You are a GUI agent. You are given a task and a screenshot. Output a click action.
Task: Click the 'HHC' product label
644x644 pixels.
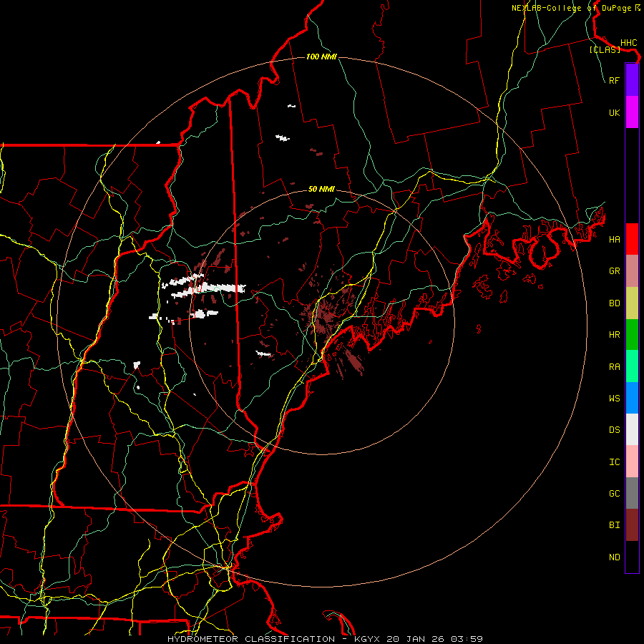click(628, 43)
